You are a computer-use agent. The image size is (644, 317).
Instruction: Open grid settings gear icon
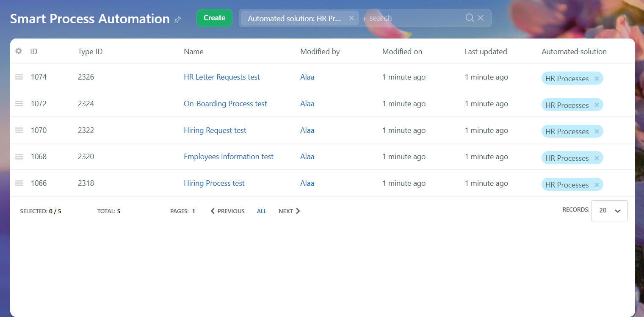tap(19, 51)
